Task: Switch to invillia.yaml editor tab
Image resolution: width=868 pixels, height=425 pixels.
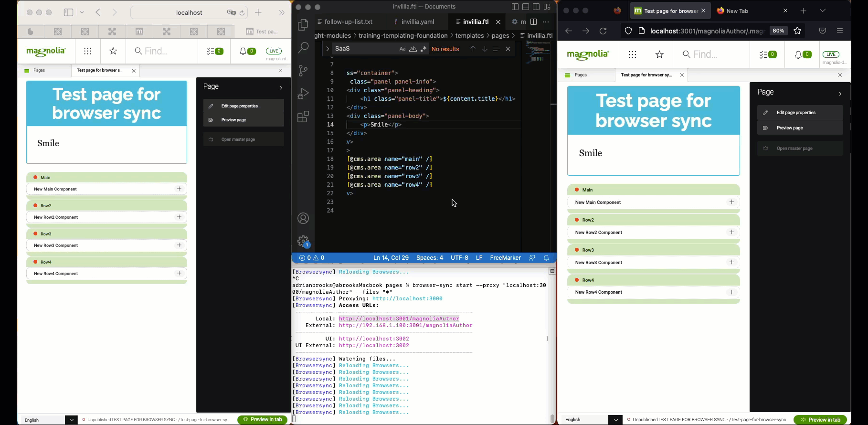Action: (418, 21)
